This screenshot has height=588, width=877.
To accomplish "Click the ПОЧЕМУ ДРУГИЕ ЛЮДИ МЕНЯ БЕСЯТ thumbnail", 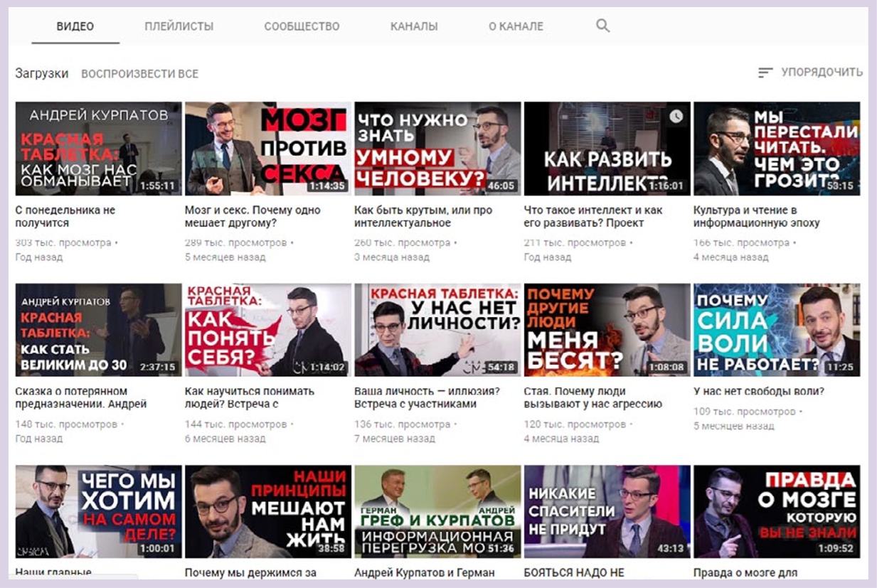I will 607,330.
